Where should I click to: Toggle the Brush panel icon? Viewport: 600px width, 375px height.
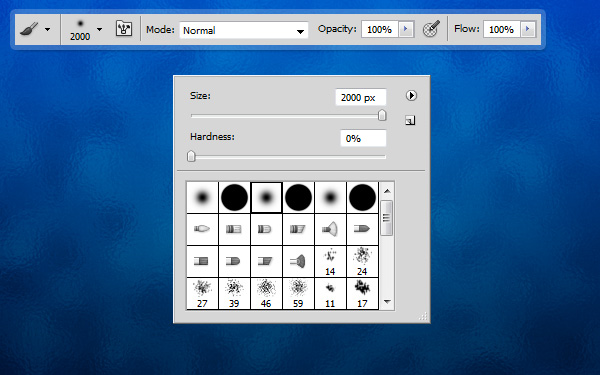pyautogui.click(x=124, y=29)
